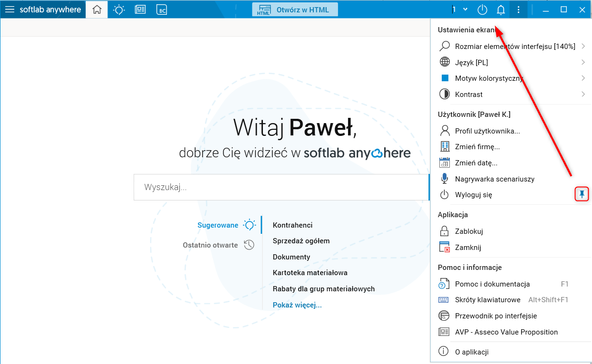Screen dimensions: 592x364
Task: Start Przewodnik po interfejsie
Action: [x=496, y=316]
